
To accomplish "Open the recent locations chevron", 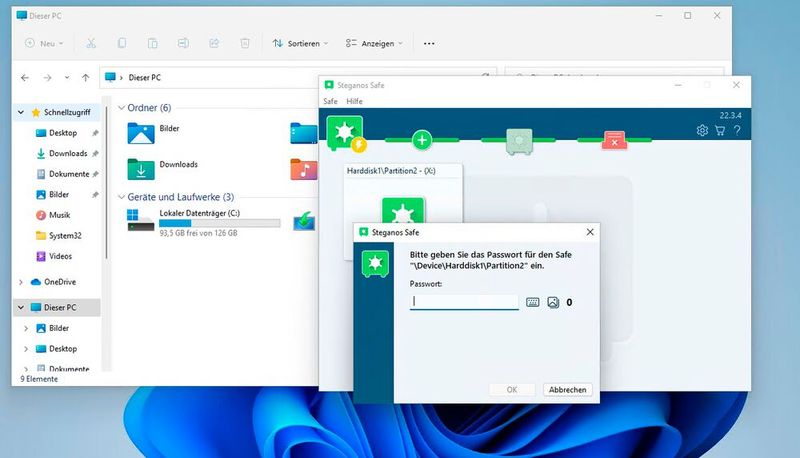I will click(x=67, y=78).
